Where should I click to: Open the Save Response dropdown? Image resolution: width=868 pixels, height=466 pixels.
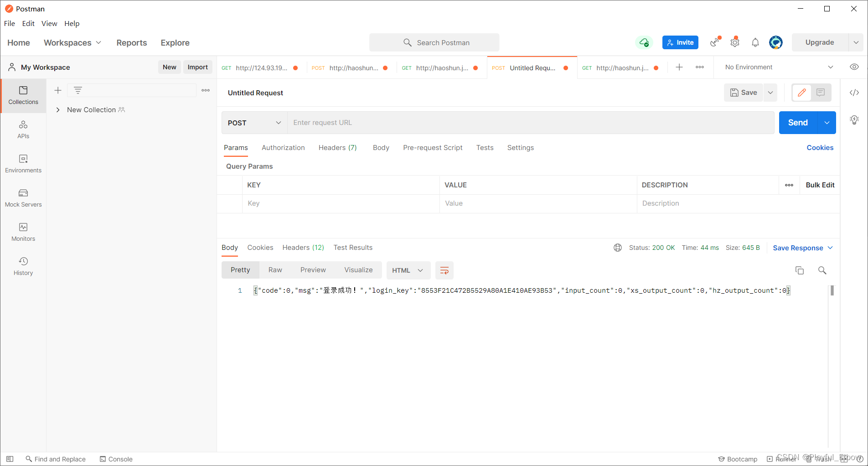pos(803,248)
